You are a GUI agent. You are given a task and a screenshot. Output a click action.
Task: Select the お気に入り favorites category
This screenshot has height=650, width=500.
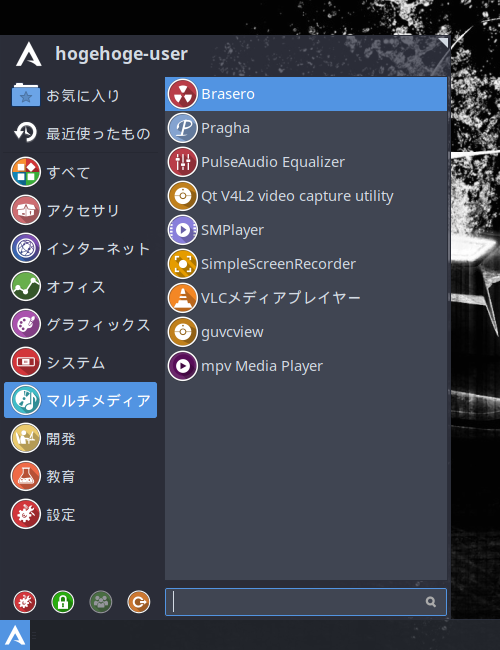80,96
